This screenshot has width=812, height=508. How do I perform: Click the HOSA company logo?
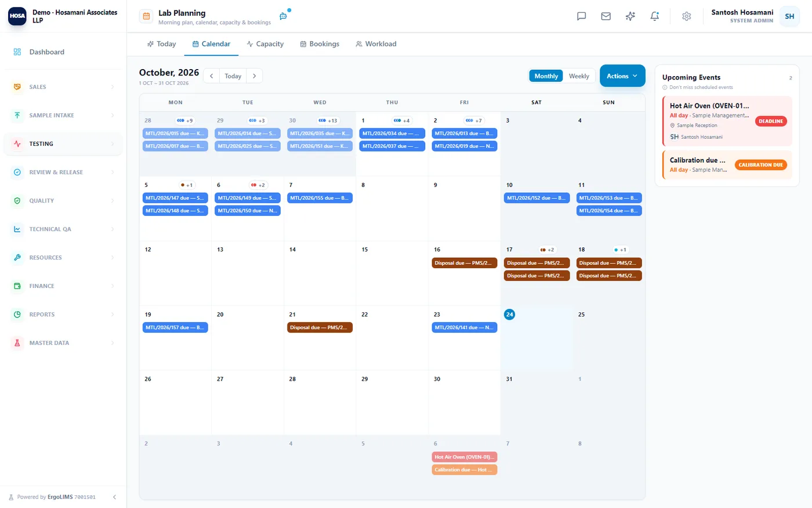pos(17,16)
